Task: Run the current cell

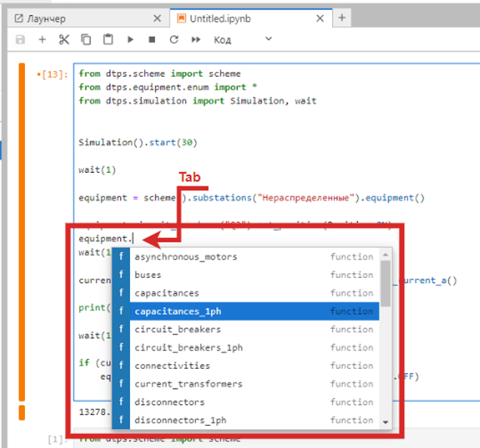Action: (x=130, y=39)
